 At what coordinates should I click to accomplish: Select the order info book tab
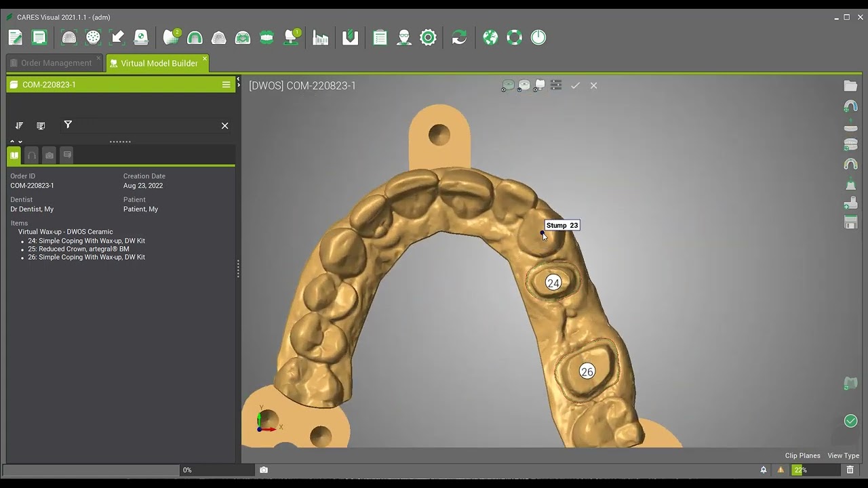[14, 155]
